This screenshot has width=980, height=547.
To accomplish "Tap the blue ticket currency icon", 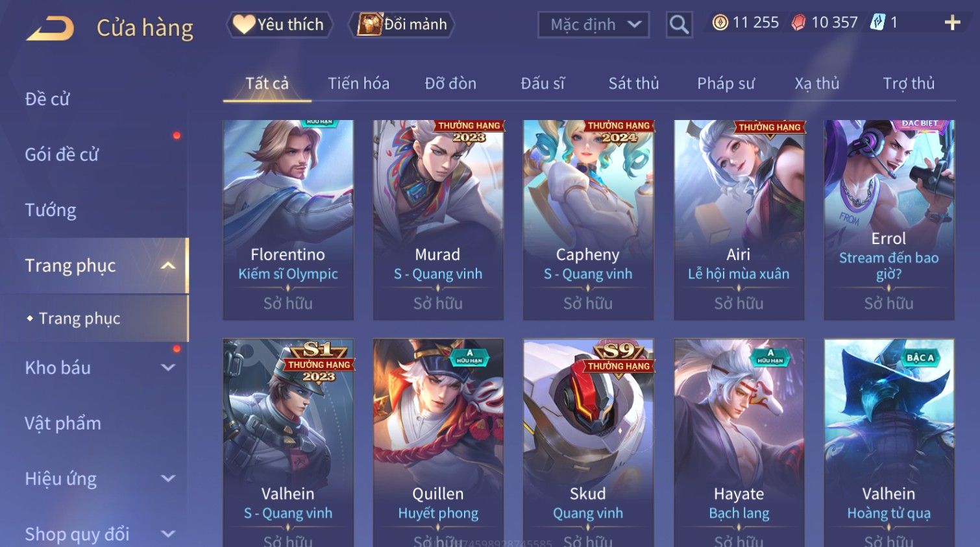I will (877, 23).
